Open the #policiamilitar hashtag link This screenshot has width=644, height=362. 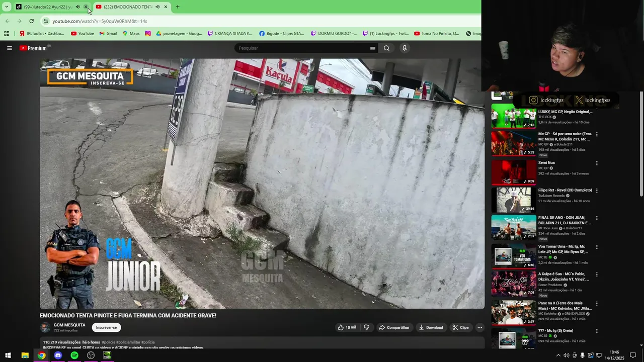[128, 342]
